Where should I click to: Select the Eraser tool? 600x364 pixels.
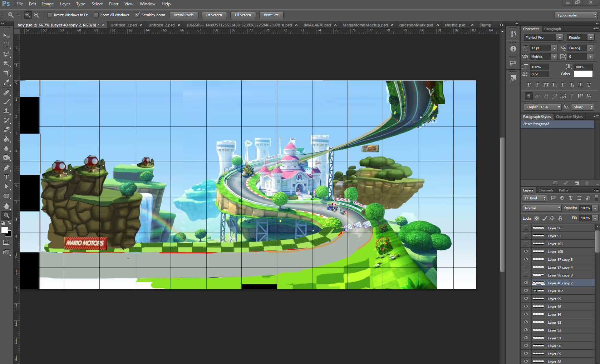click(x=6, y=130)
